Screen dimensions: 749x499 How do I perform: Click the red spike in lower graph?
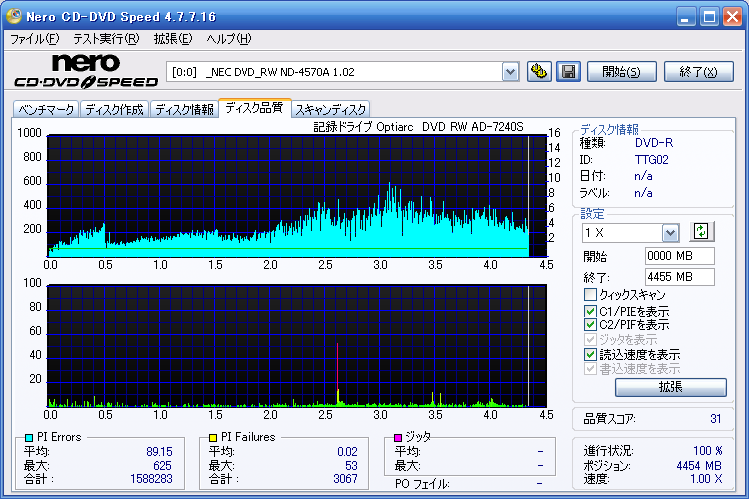[x=337, y=367]
